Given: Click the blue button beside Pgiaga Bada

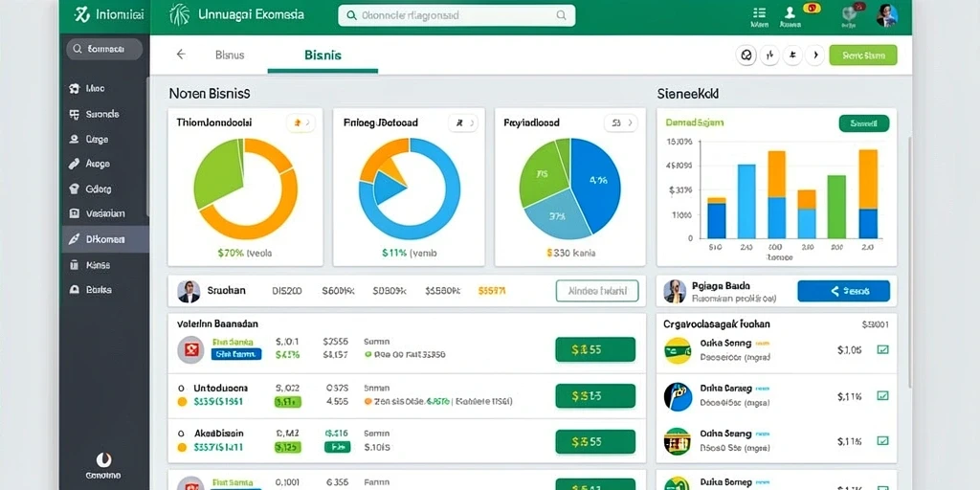Looking at the screenshot, I should coord(844,291).
